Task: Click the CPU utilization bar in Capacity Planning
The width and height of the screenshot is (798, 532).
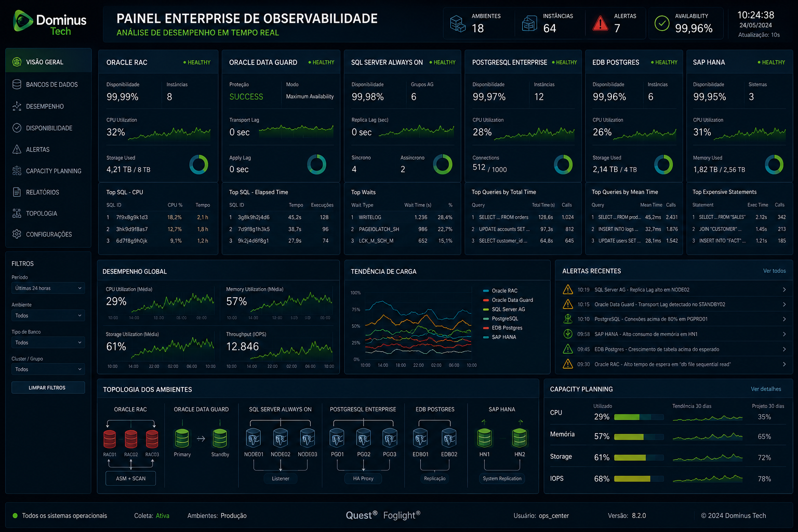Action: pos(639,417)
